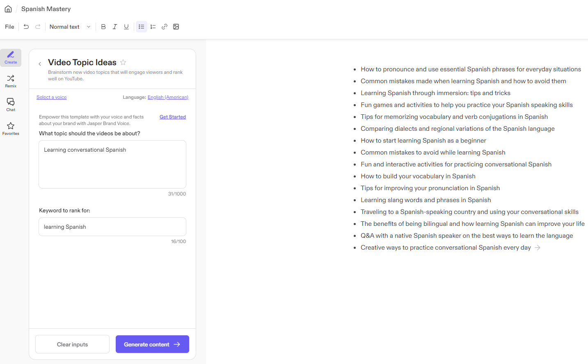588x364 pixels.
Task: Redo the last edit
Action: click(37, 27)
